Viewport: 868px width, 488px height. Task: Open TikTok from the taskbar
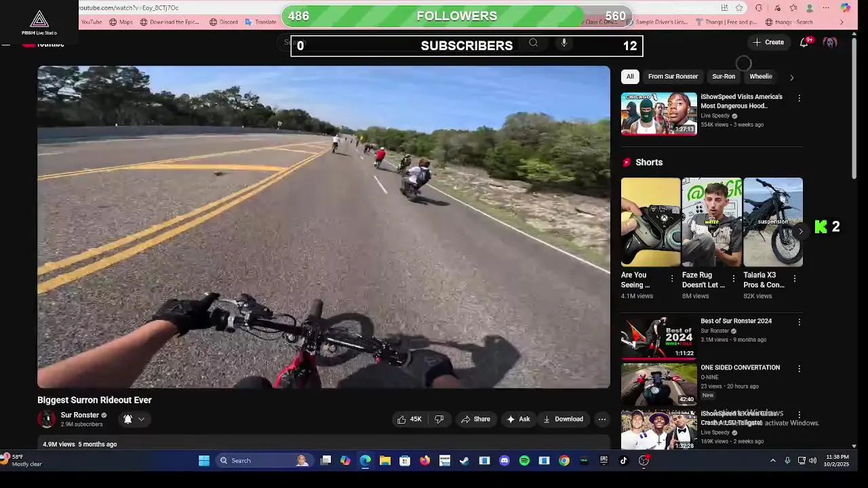pyautogui.click(x=624, y=460)
